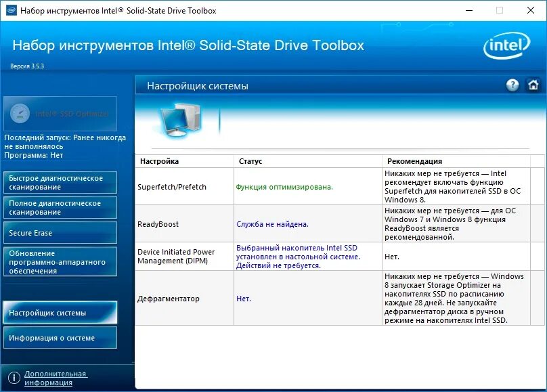Go to the home screen icon
This screenshot has height=392, width=547.
click(x=533, y=85)
